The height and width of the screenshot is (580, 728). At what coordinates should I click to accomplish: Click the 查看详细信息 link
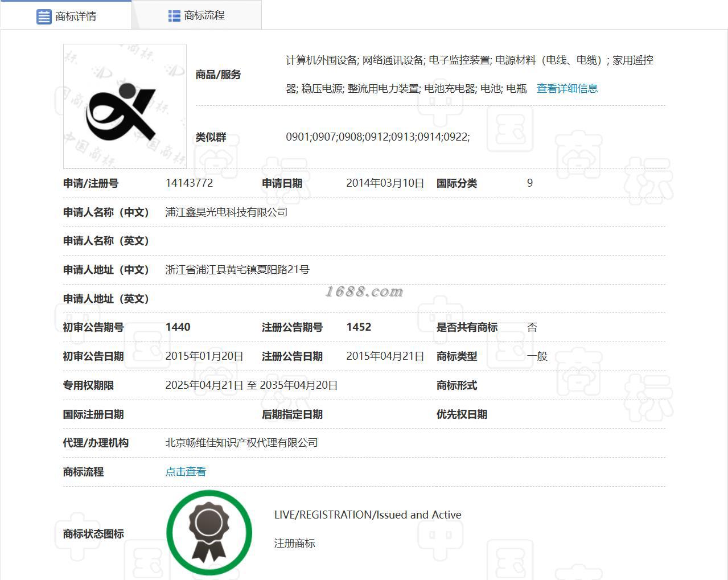(x=567, y=88)
